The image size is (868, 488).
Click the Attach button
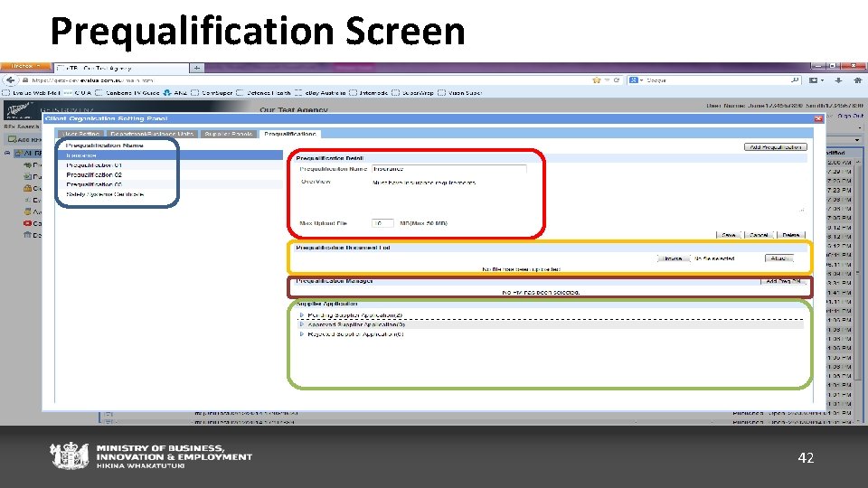click(778, 258)
